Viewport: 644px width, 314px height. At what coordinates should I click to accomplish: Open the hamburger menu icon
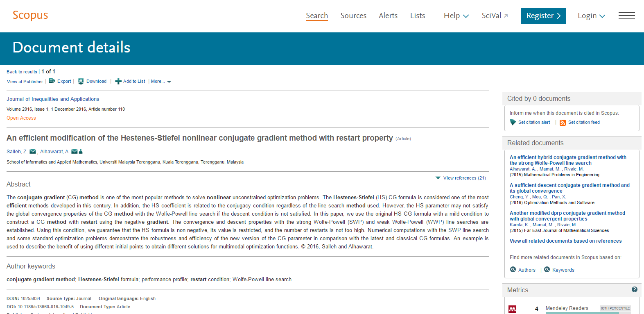[x=627, y=16]
